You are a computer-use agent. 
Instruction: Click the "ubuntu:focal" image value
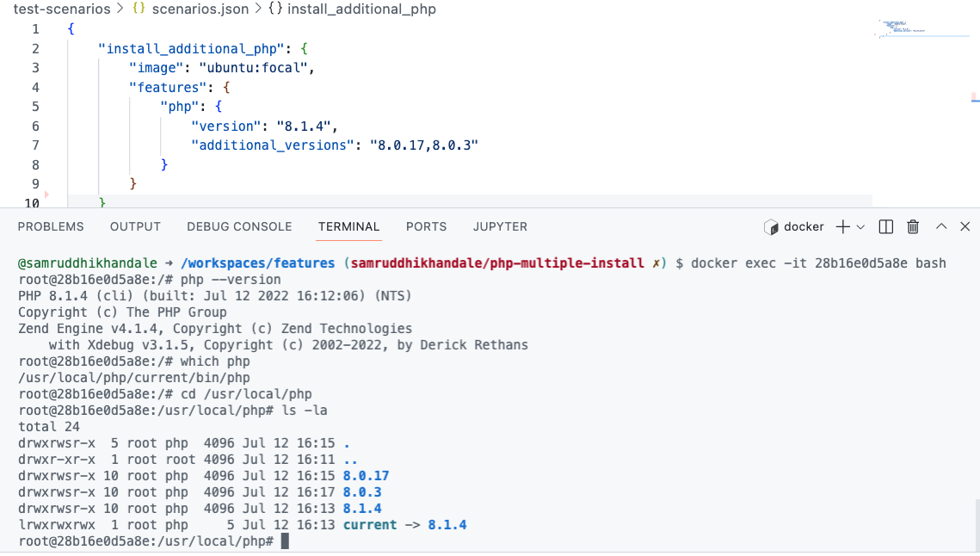click(253, 67)
